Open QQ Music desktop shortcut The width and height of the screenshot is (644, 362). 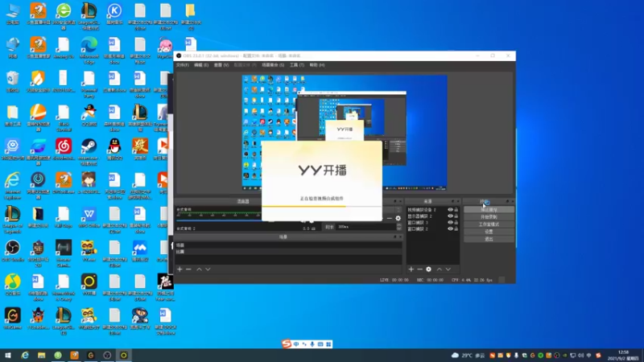tap(13, 285)
